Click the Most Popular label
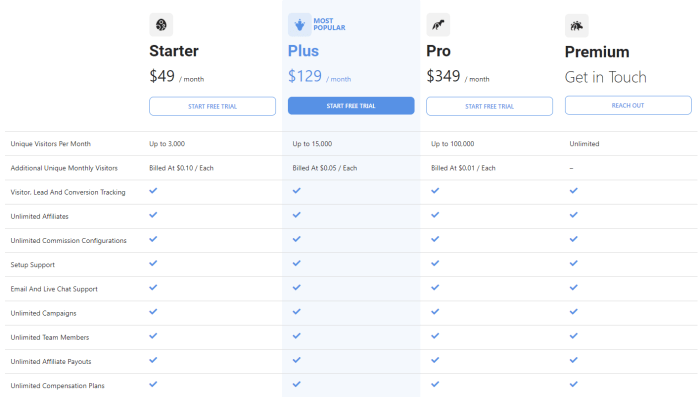 329,24
